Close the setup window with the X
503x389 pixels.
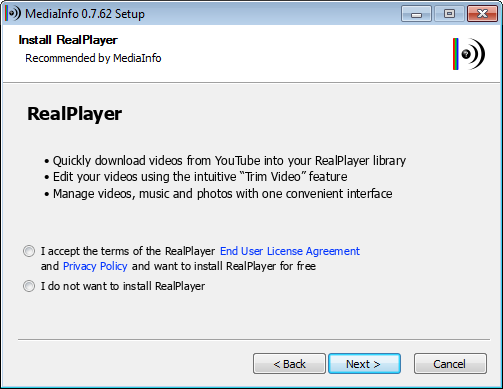pos(482,14)
